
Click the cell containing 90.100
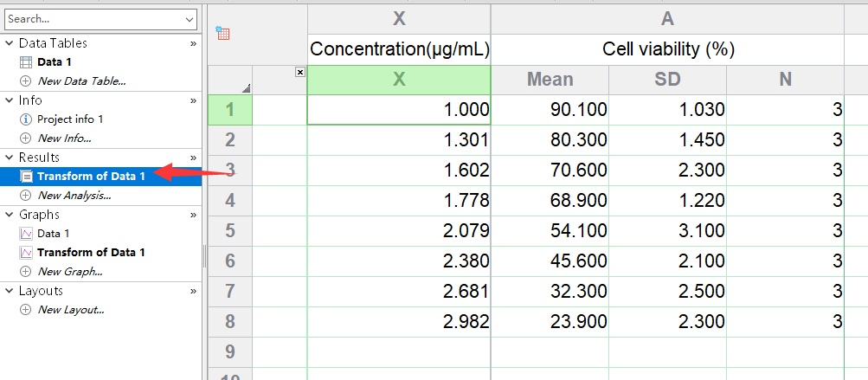point(550,110)
